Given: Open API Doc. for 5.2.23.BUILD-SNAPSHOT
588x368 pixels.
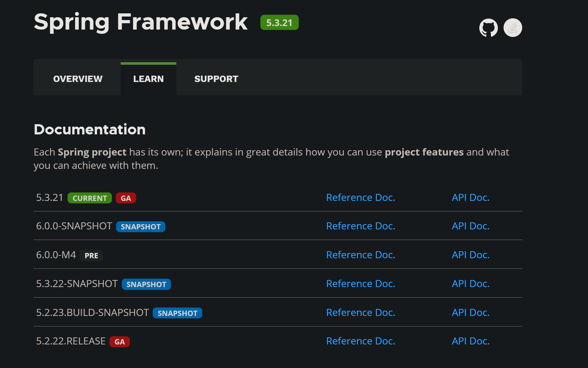Looking at the screenshot, I should tap(470, 312).
